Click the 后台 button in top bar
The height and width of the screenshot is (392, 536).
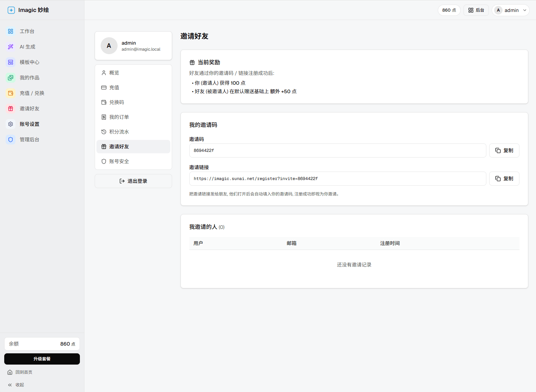pyautogui.click(x=476, y=10)
